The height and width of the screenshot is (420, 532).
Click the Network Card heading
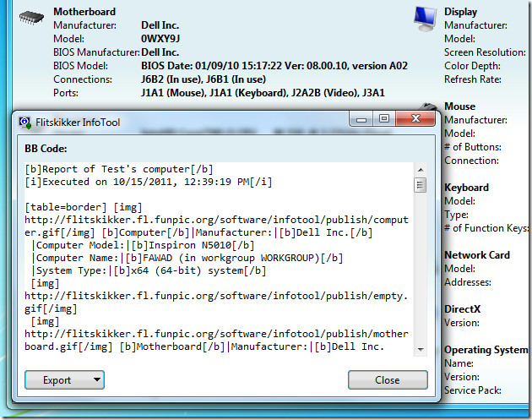click(x=477, y=255)
